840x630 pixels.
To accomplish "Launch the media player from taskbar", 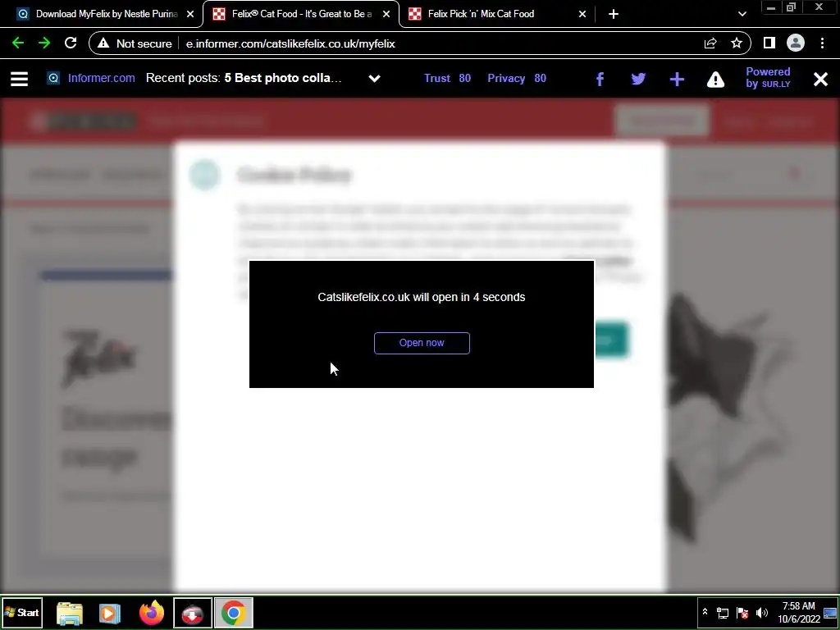I will point(110,613).
